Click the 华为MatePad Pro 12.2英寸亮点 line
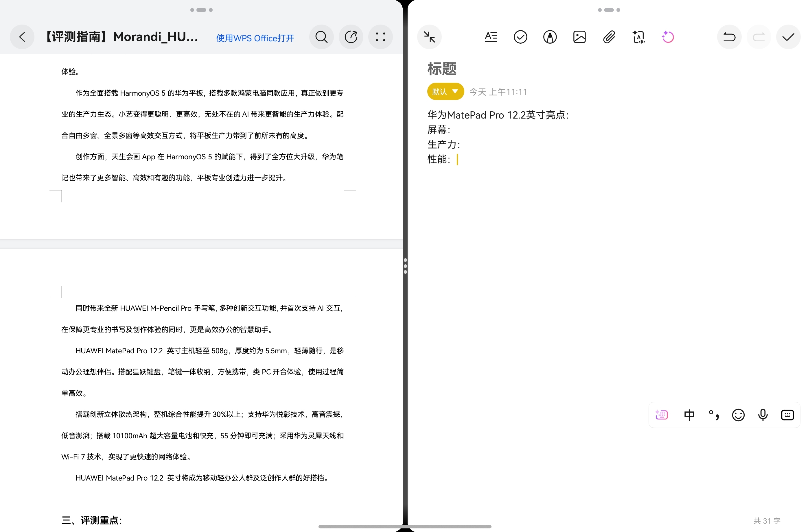 click(x=498, y=115)
